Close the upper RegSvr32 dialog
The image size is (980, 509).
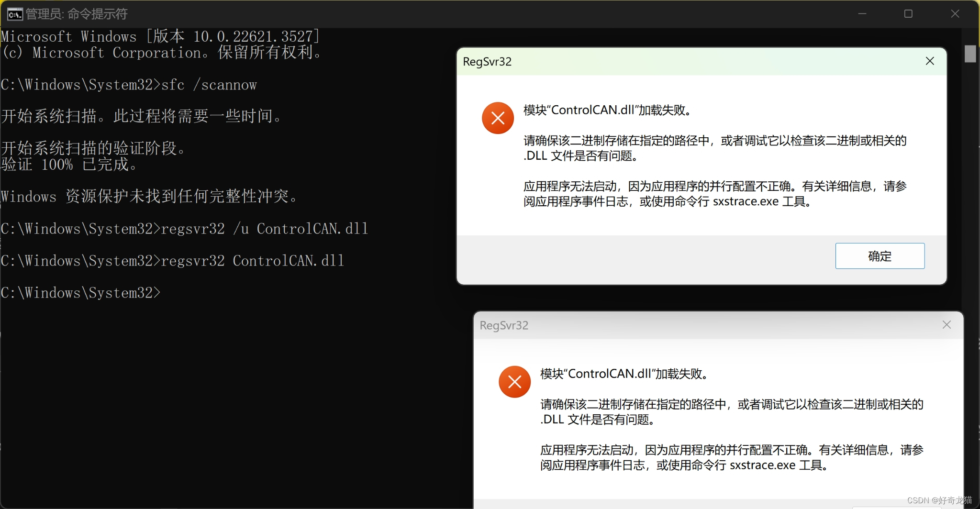tap(929, 61)
